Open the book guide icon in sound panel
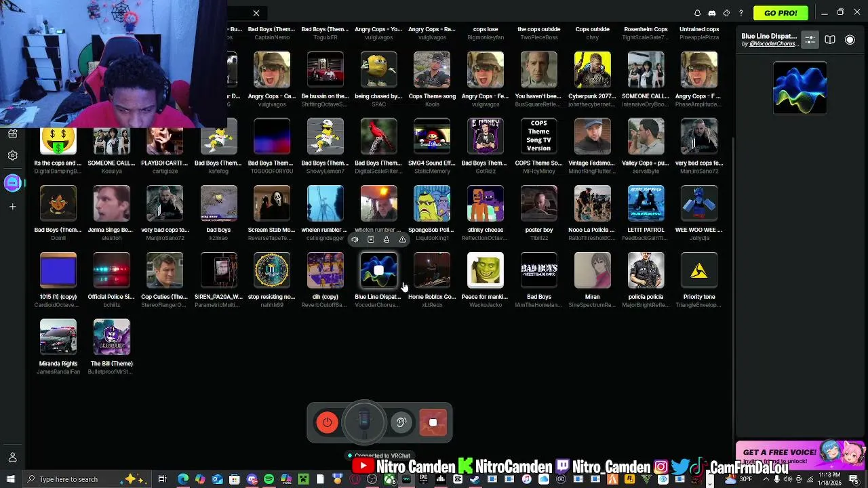Screen dimensions: 868x488 coord(830,40)
